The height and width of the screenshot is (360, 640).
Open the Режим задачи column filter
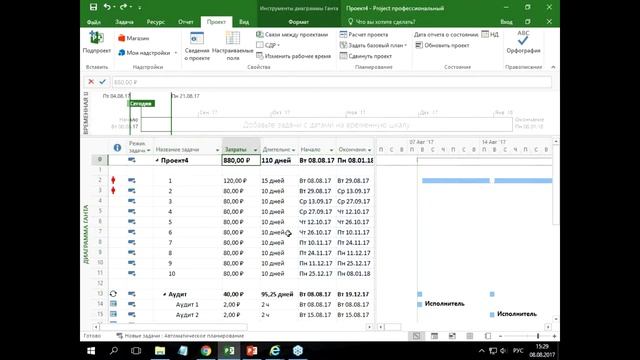coord(148,151)
